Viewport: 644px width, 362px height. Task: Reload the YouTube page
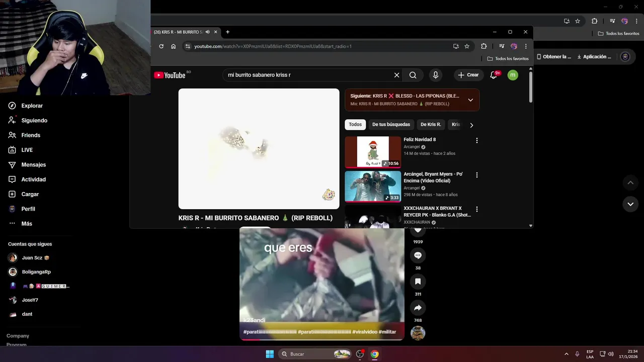pos(161,46)
